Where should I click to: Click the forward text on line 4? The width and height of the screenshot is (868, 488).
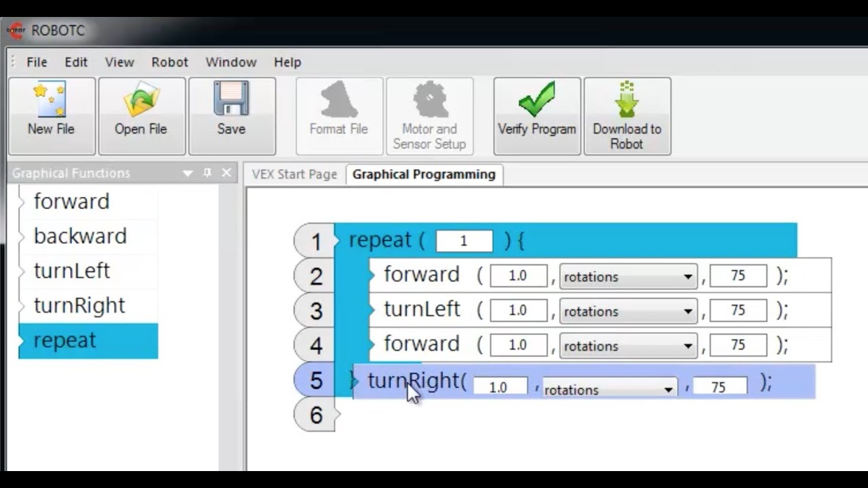(x=422, y=344)
